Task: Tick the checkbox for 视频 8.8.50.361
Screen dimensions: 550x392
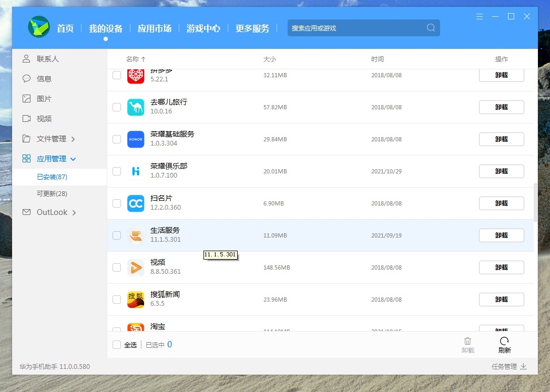Action: pos(117,267)
